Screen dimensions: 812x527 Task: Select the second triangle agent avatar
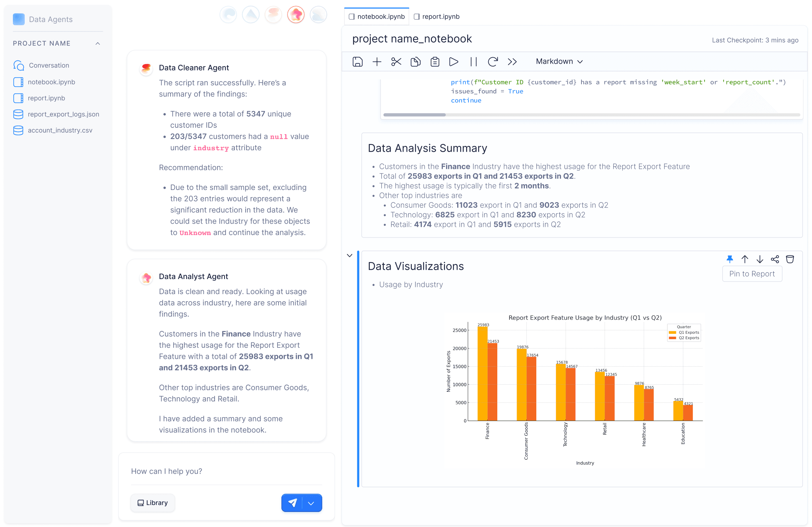pyautogui.click(x=251, y=15)
